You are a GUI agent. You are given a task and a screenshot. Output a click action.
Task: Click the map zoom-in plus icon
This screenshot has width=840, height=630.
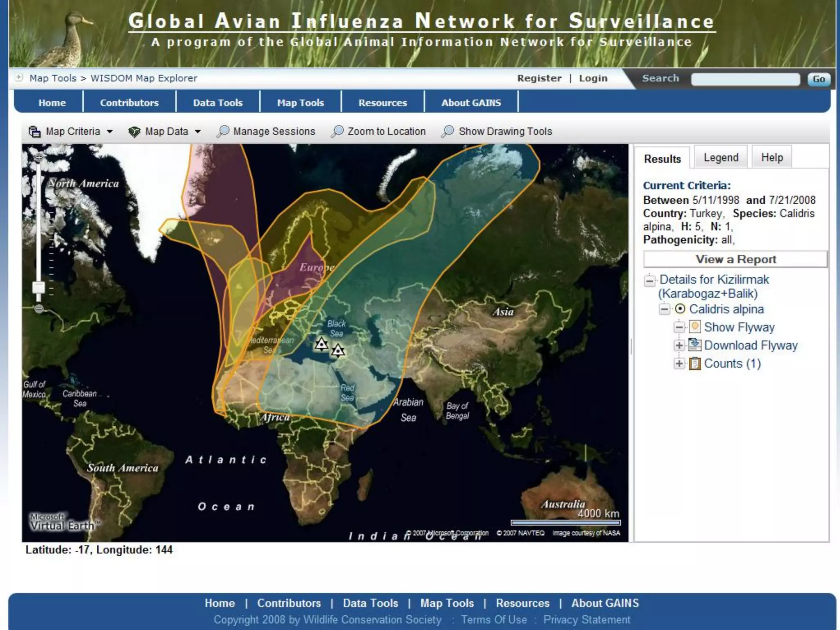(x=39, y=157)
